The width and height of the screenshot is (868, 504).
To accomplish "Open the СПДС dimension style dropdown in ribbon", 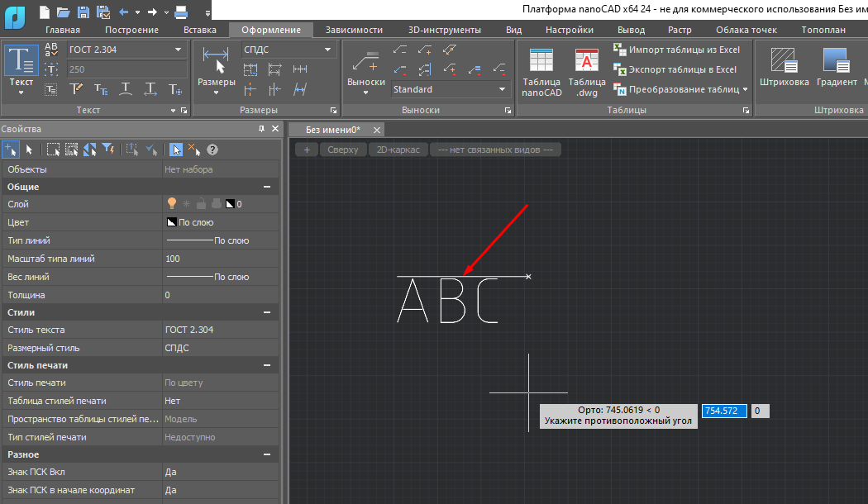I will (x=327, y=50).
